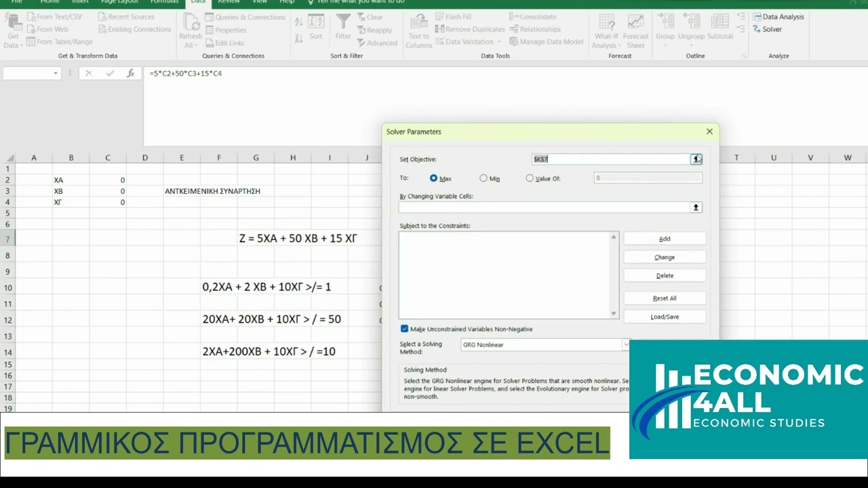Open Select a Solving Method dropdown
The width and height of the screenshot is (868, 488).
click(626, 344)
